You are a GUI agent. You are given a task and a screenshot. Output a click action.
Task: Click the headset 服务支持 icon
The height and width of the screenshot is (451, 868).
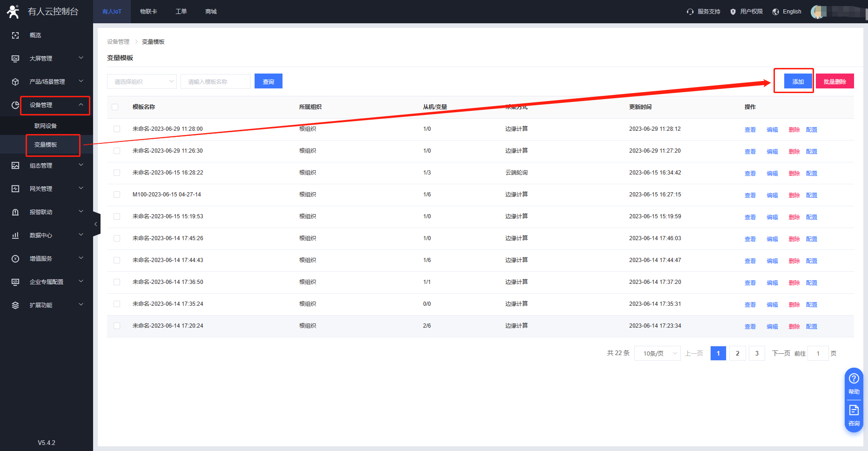[x=690, y=12]
